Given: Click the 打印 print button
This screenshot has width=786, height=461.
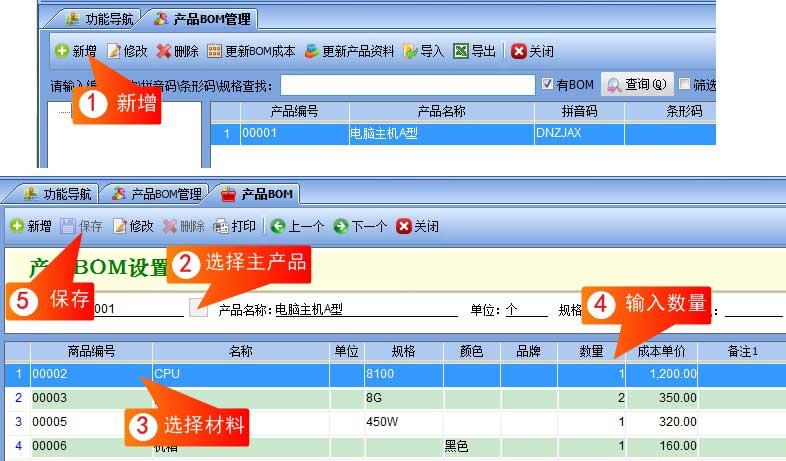Looking at the screenshot, I should point(235,226).
